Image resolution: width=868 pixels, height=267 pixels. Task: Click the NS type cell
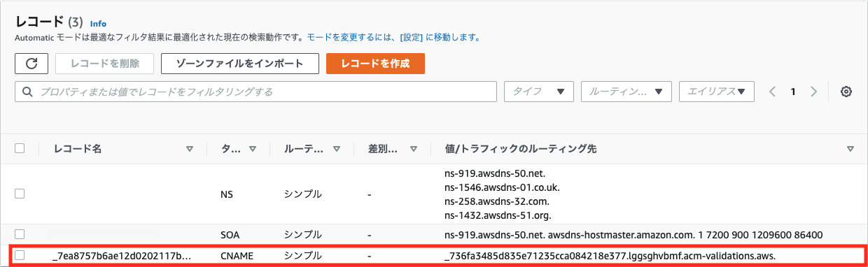click(226, 195)
